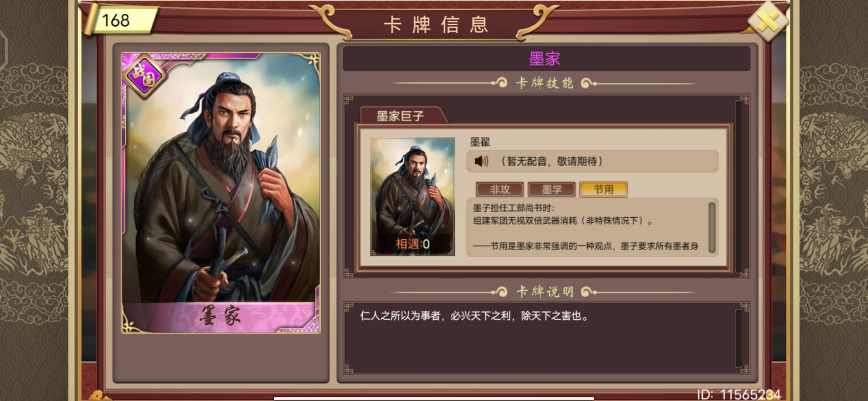Select the 非攻 skill tab
Image resolution: width=868 pixels, height=401 pixels.
(500, 189)
